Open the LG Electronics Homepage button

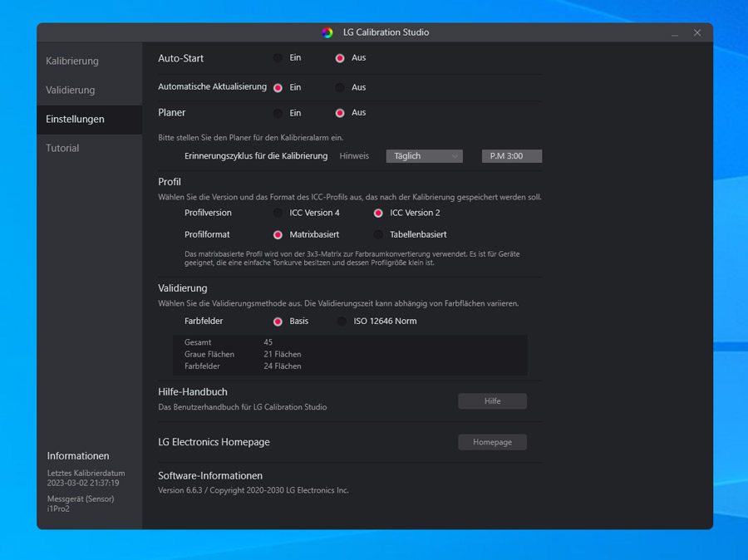(x=492, y=442)
